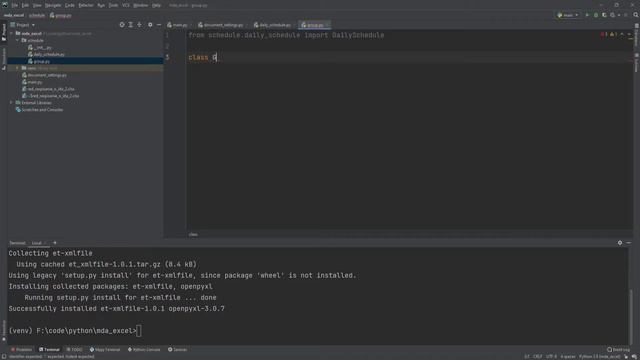This screenshot has width=640, height=360.
Task: Expand External Libraries node
Action: tap(12, 103)
